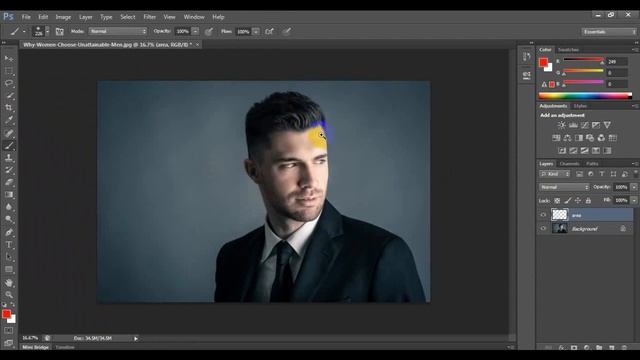Select the Horizontal Type tool

(9, 244)
